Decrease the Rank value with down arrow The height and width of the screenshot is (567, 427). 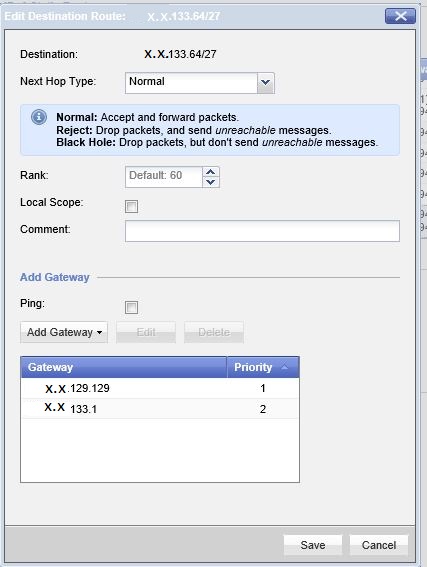(211, 182)
